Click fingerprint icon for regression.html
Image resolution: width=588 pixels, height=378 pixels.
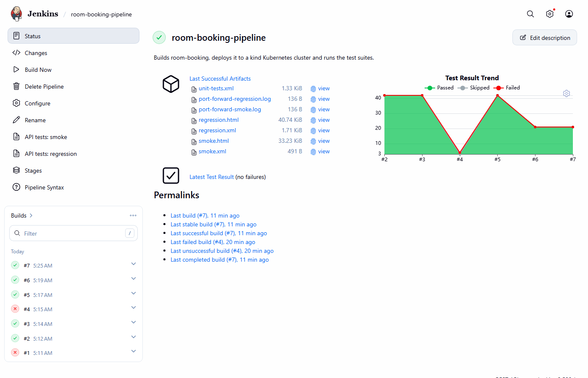click(313, 120)
